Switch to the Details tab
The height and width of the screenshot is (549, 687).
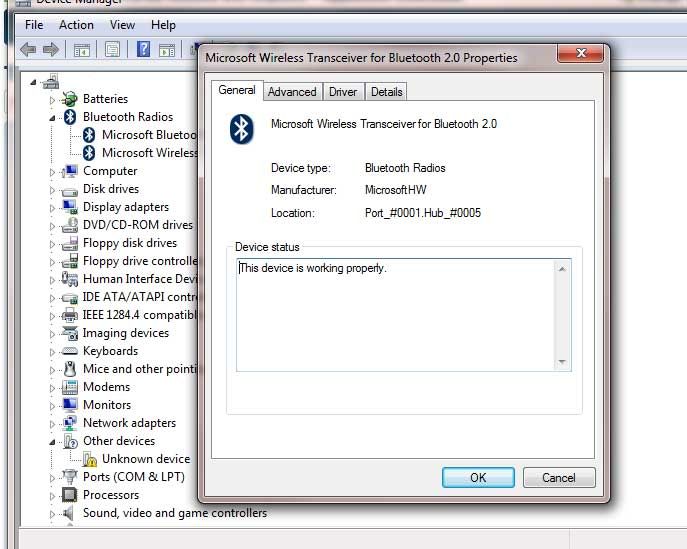pyautogui.click(x=386, y=92)
